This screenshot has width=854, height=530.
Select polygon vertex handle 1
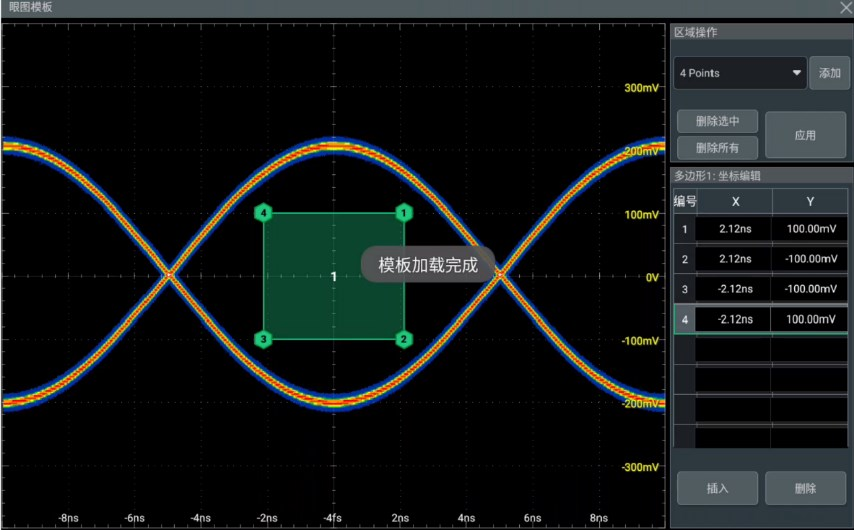click(404, 213)
